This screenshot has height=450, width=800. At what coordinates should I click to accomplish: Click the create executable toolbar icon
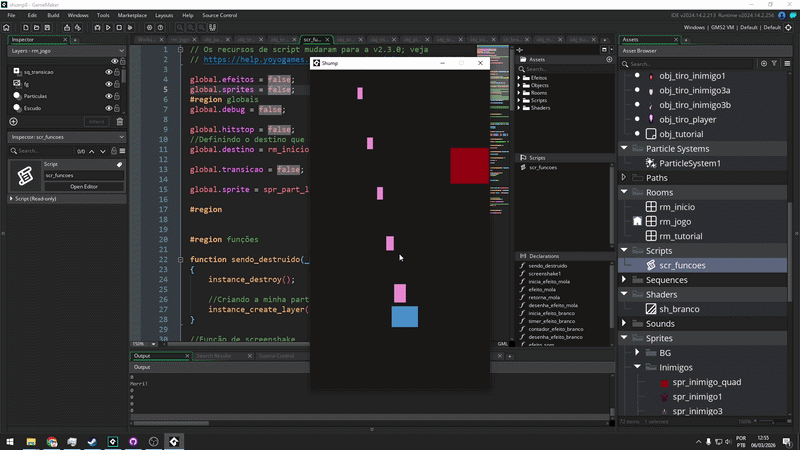(x=67, y=28)
